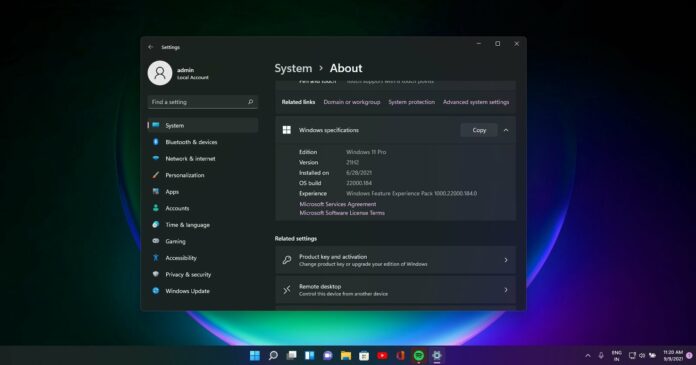Click the chevron on Product key and activation
Image resolution: width=696 pixels, height=365 pixels.
(506, 260)
